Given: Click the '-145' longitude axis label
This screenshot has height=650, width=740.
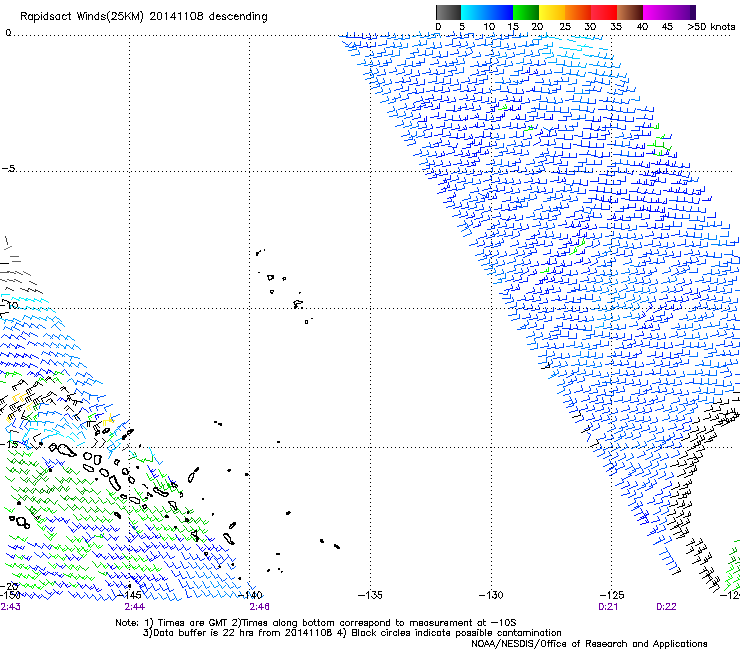Looking at the screenshot, I should [129, 595].
